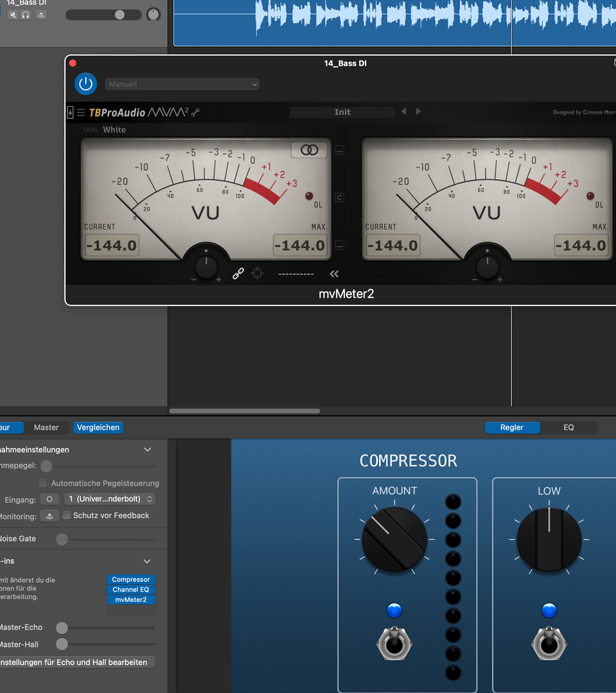Open the Init preset selector

pos(342,113)
